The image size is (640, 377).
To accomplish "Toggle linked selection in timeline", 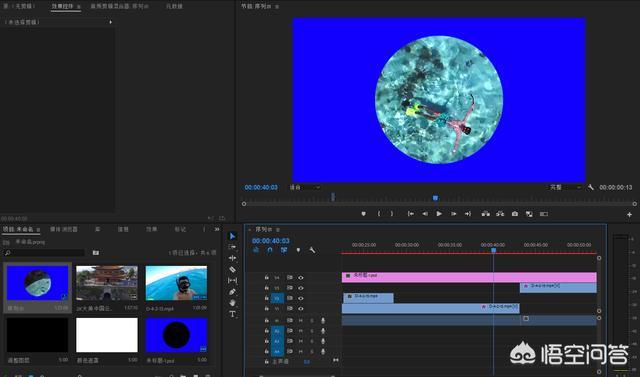I will pos(284,250).
